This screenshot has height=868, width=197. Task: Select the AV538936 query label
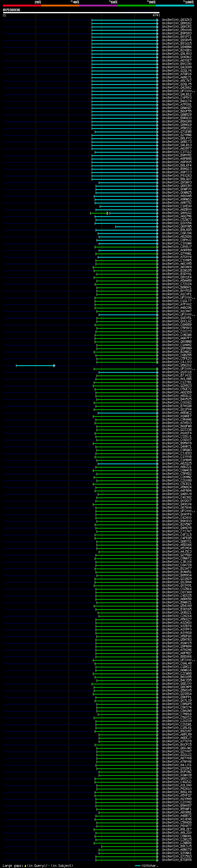point(11,10)
